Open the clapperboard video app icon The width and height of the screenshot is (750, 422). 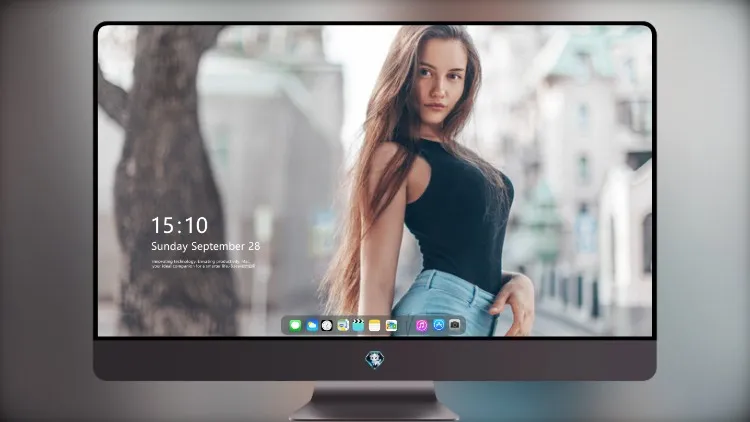[358, 325]
